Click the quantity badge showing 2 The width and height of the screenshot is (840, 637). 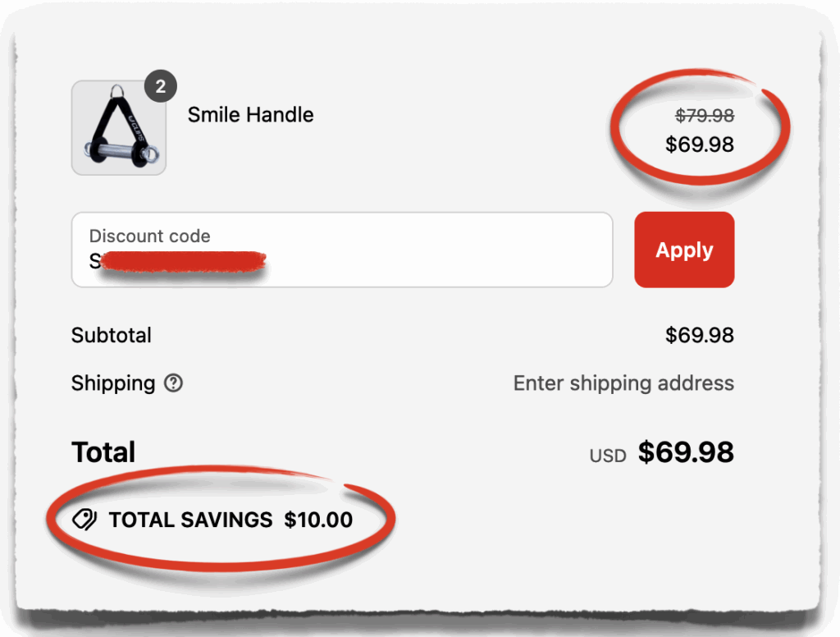pos(161,85)
